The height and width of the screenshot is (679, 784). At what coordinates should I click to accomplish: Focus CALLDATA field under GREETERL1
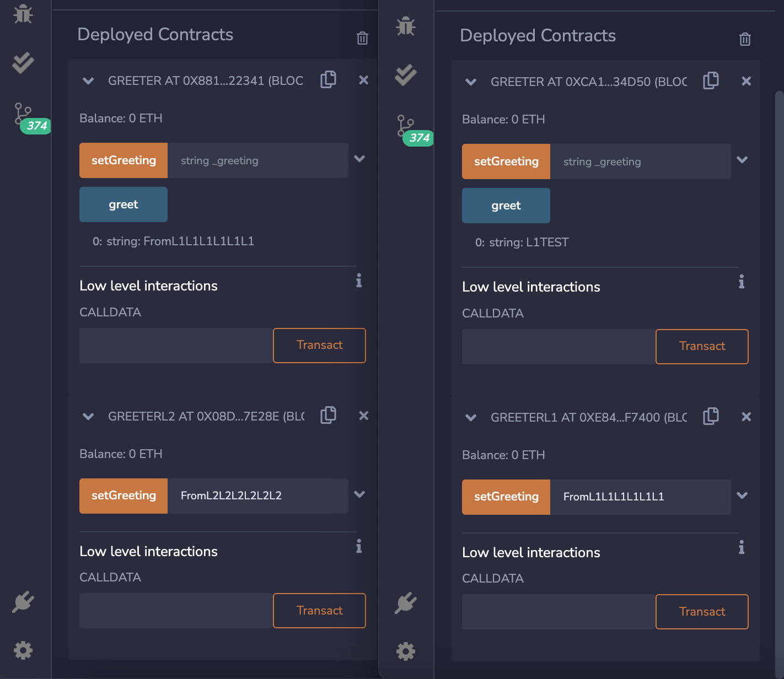pos(559,612)
